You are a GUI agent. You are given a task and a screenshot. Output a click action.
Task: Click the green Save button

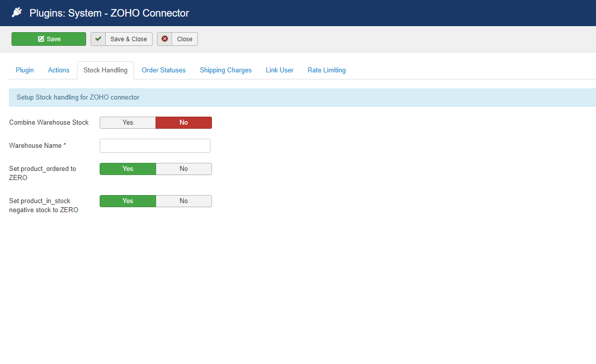coord(49,39)
